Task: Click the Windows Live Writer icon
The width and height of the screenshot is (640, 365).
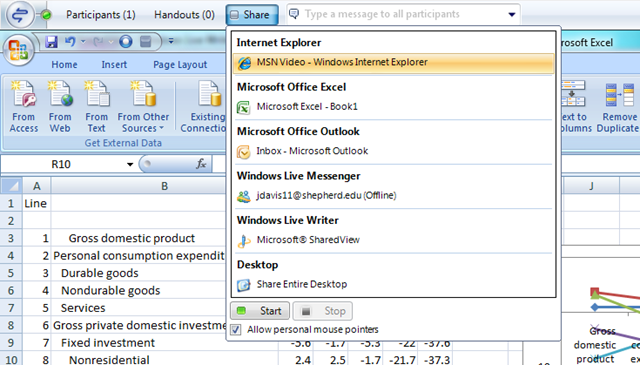Action: 243,241
